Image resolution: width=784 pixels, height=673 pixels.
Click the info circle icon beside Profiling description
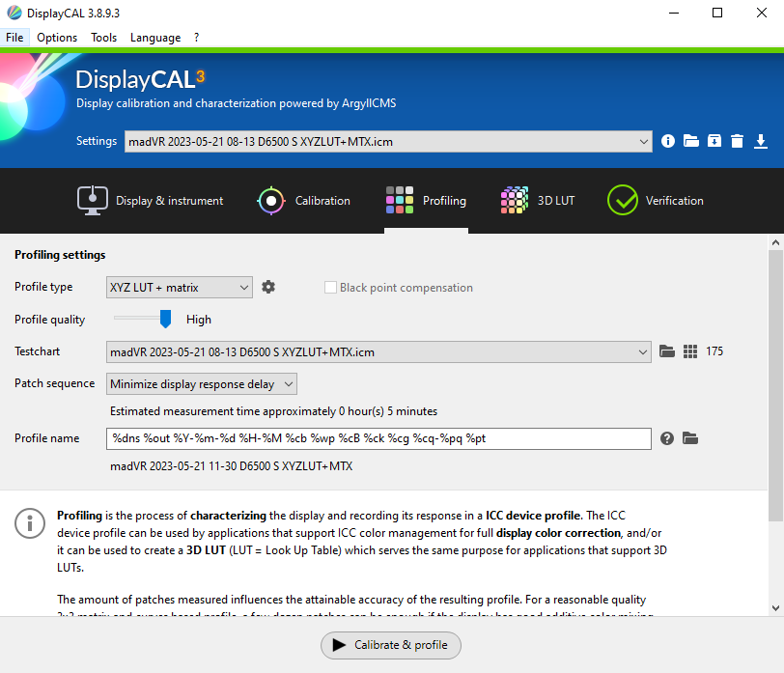coord(30,523)
